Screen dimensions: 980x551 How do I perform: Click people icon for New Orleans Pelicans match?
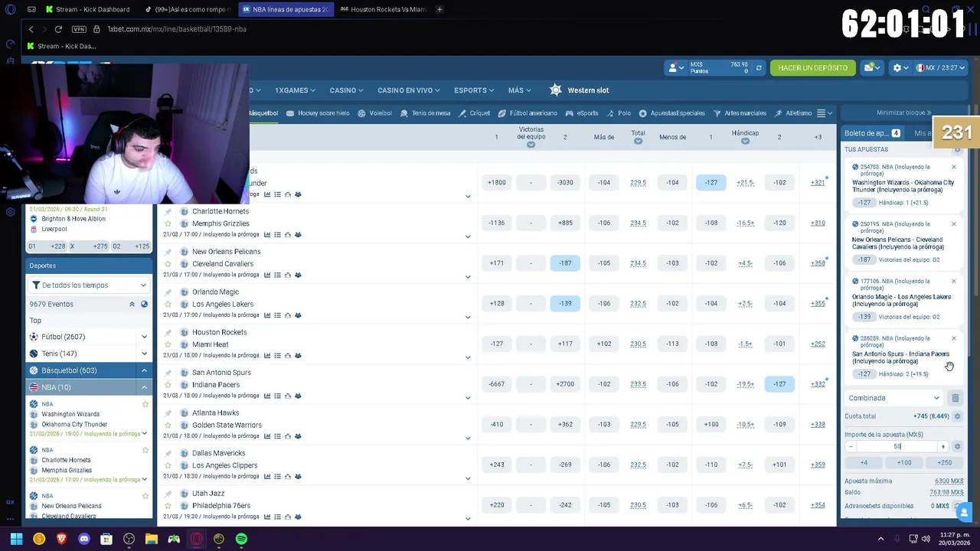298,275
